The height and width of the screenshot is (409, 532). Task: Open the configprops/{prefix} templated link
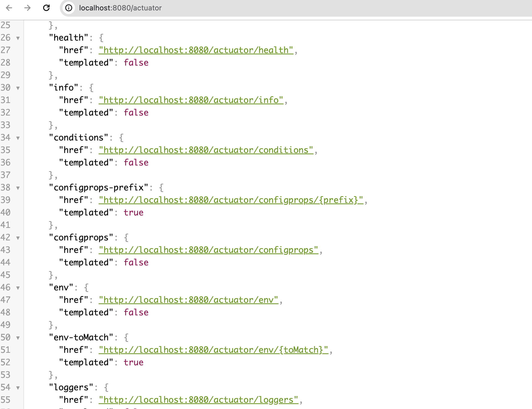click(x=231, y=200)
